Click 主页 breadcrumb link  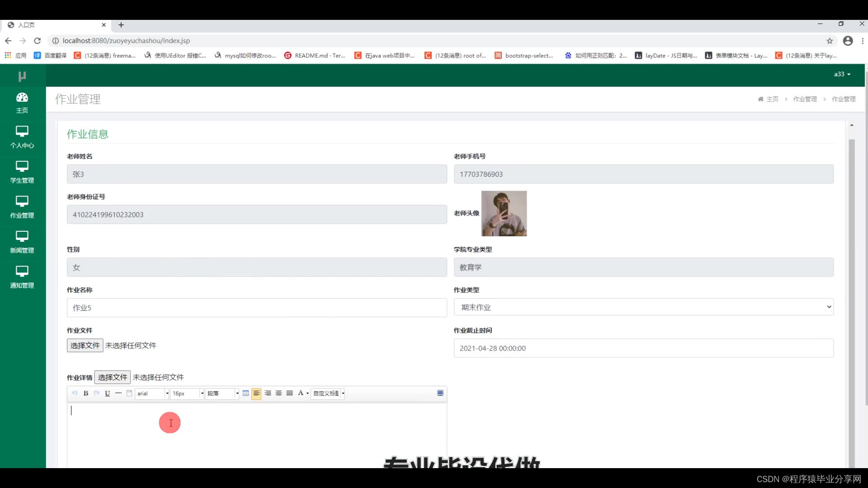(x=772, y=99)
